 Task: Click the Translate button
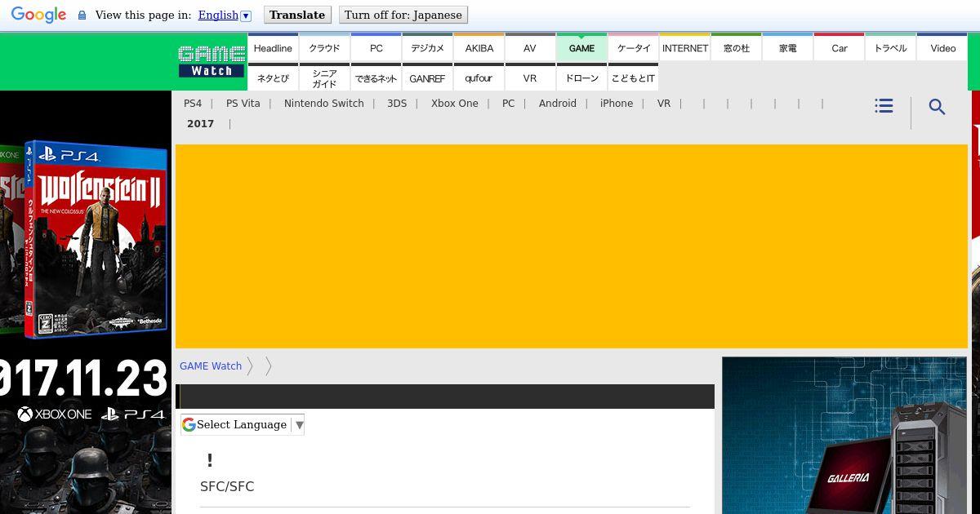coord(297,15)
